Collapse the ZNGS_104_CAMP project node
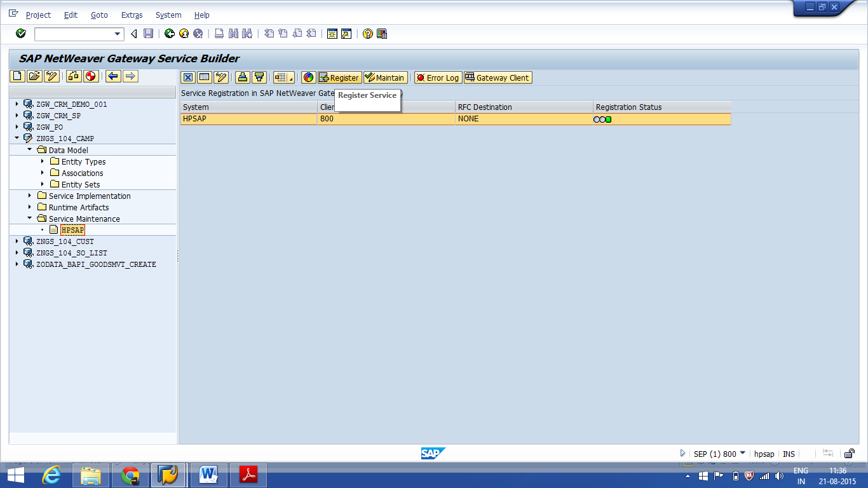The height and width of the screenshot is (488, 868). [17, 138]
